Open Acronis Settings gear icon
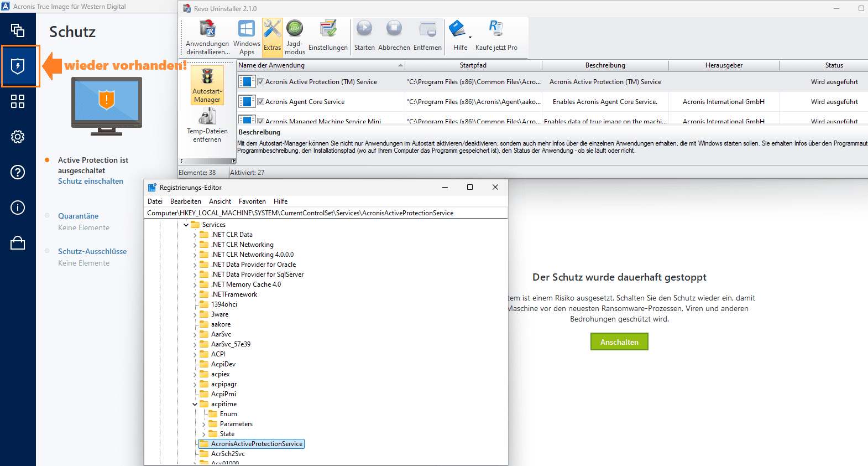Viewport: 868px width, 466px height. tap(18, 137)
